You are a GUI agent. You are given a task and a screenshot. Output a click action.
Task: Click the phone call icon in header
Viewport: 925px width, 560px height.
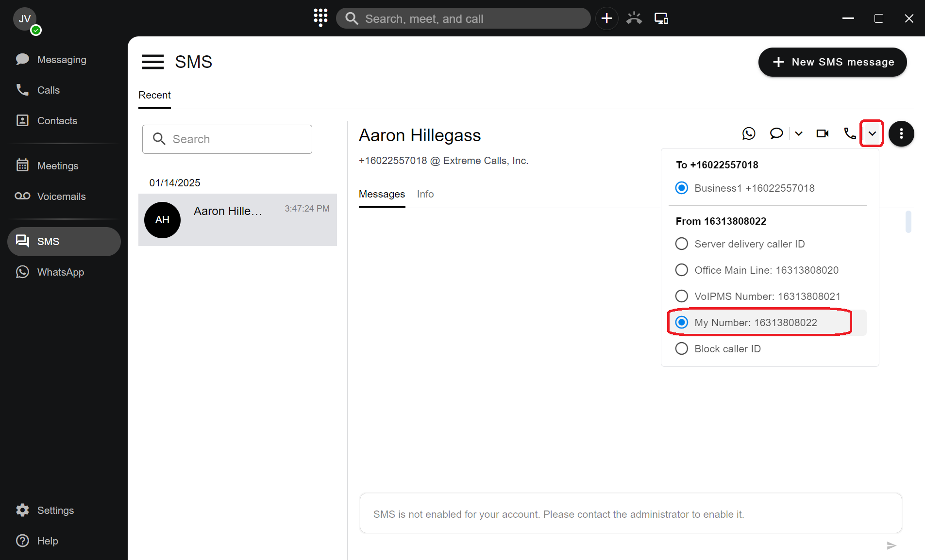[849, 133]
